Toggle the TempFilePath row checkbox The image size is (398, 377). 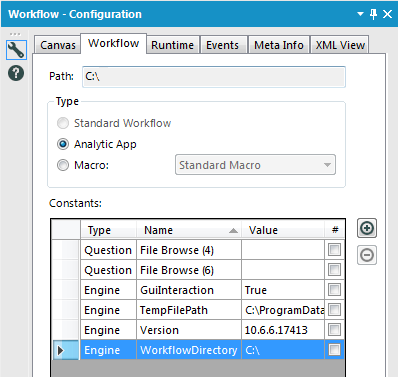pyautogui.click(x=334, y=310)
